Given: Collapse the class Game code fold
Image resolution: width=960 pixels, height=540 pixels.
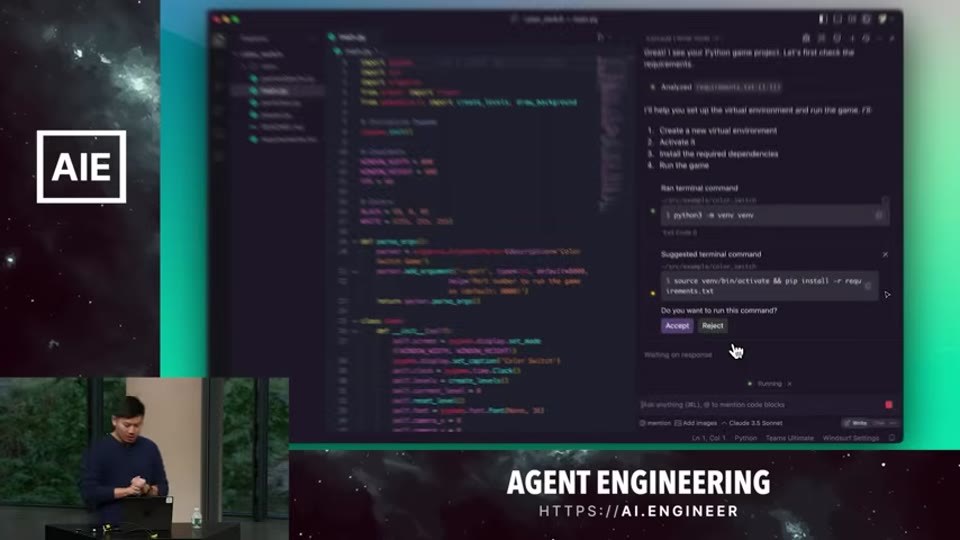Looking at the screenshot, I should 354,321.
